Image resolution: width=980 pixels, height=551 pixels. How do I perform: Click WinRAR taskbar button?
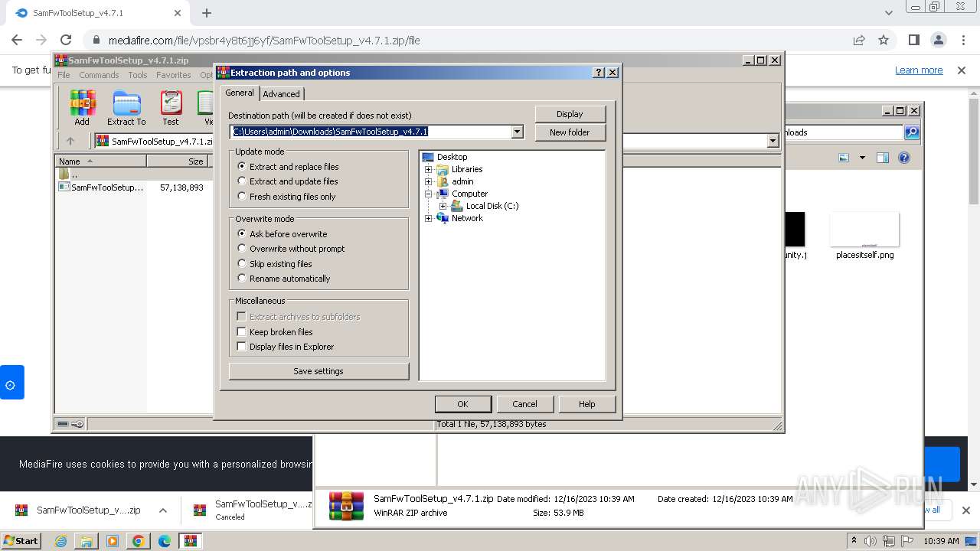point(191,541)
